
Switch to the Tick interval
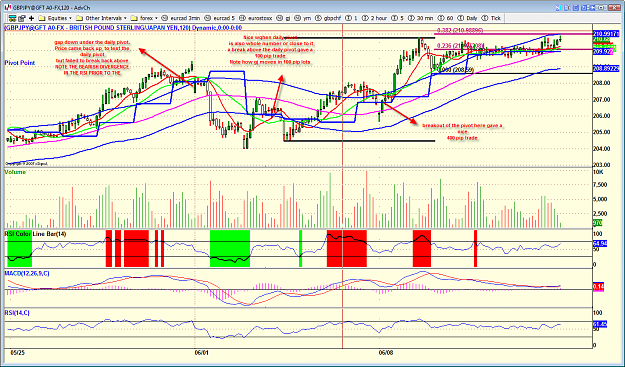click(491, 18)
